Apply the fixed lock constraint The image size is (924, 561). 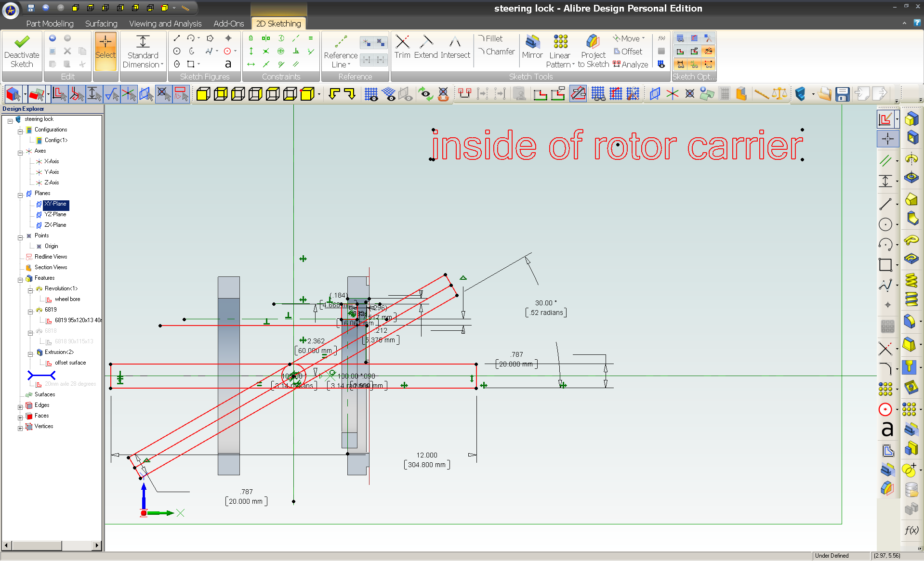coord(251,39)
